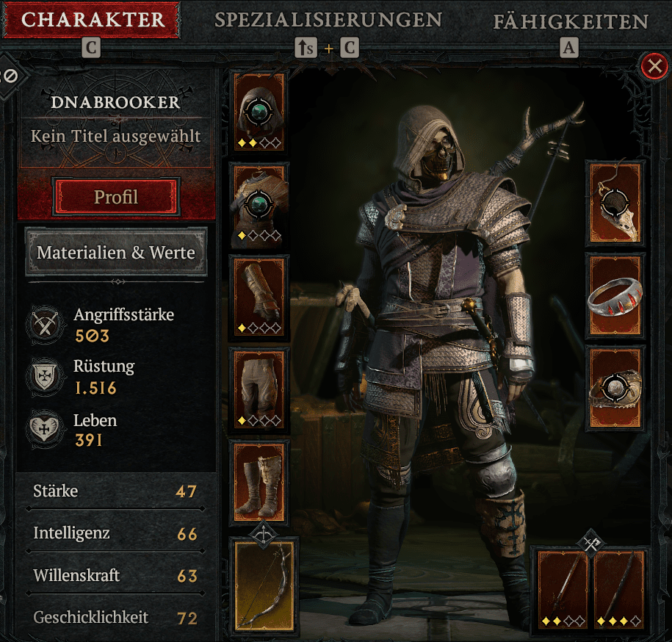Image resolution: width=672 pixels, height=642 pixels.
Task: Select the pants equipment slot
Action: tap(259, 389)
